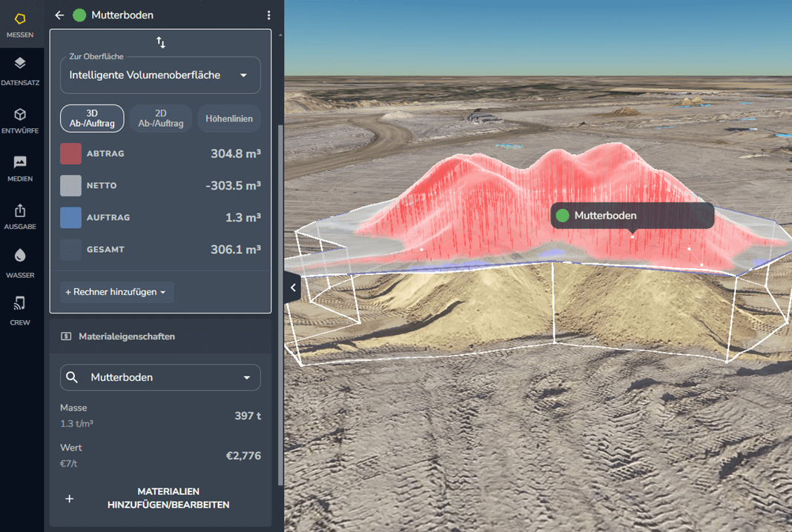The image size is (792, 532).
Task: Open the Zur Oberfläche surface dropdown
Action: tap(160, 76)
